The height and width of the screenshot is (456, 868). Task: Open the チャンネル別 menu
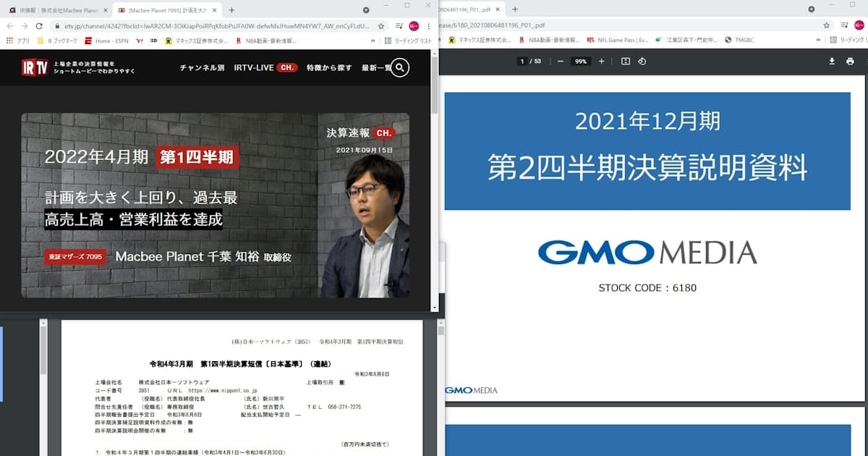click(x=202, y=68)
